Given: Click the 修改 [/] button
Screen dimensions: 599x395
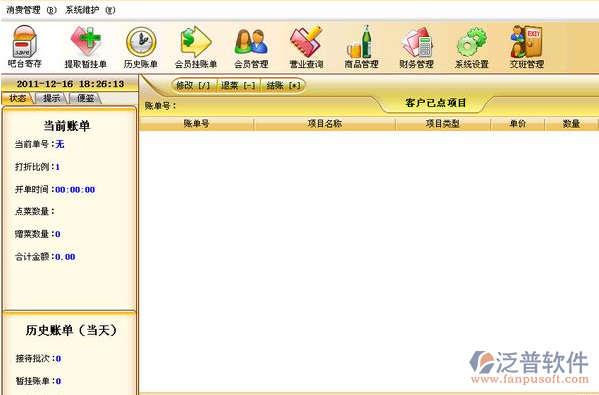Looking at the screenshot, I should (x=193, y=85).
